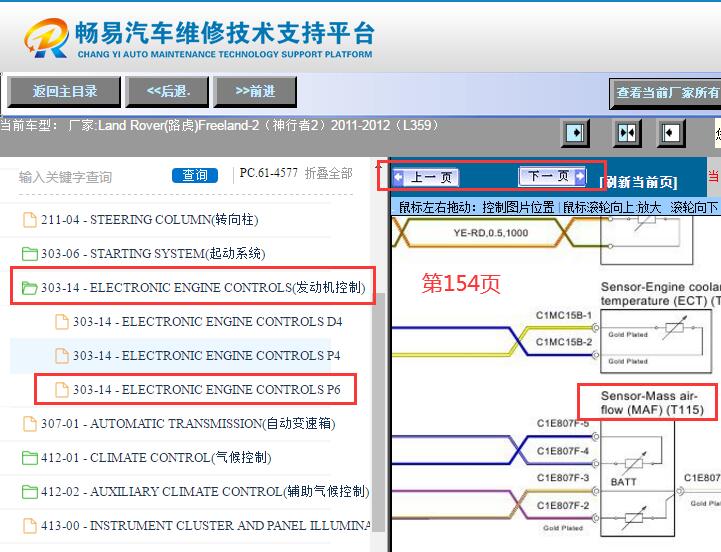Click 折叠全部 to collapse all
The image size is (721, 552).
pos(328,173)
